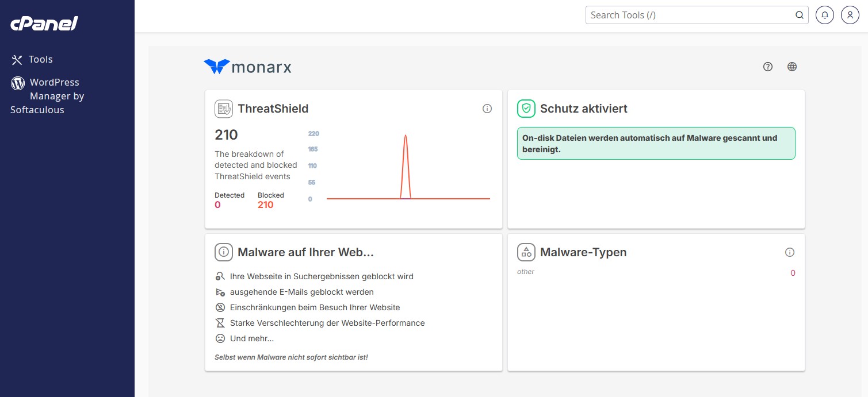Open the notification bell icon
Viewport: 868px width, 397px height.
(x=824, y=15)
